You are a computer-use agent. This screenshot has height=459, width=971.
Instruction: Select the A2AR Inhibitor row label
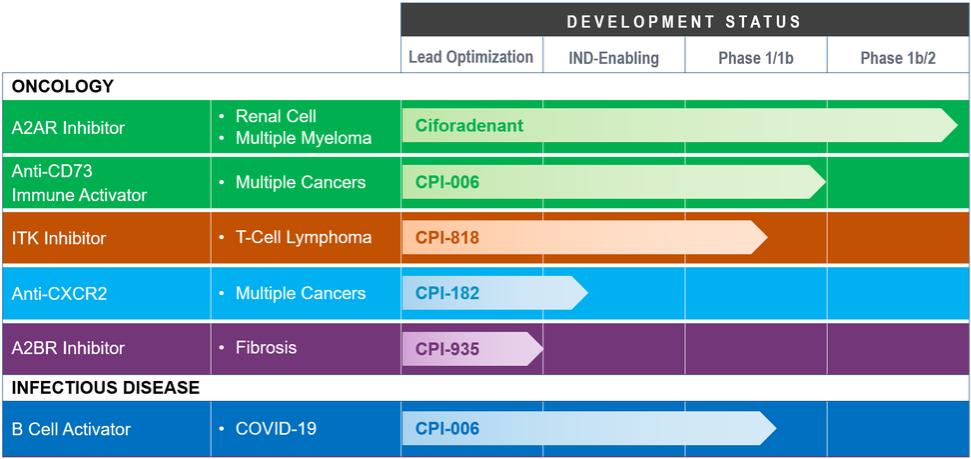click(68, 128)
